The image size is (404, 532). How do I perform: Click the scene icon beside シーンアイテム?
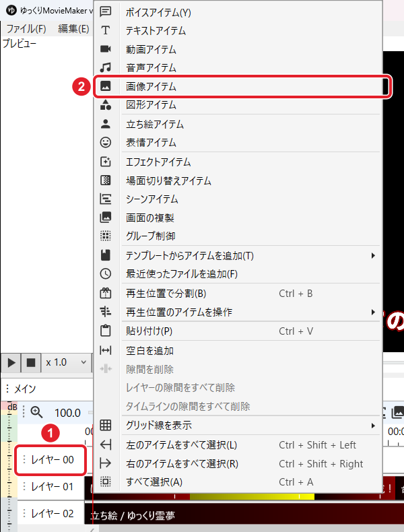tap(106, 199)
